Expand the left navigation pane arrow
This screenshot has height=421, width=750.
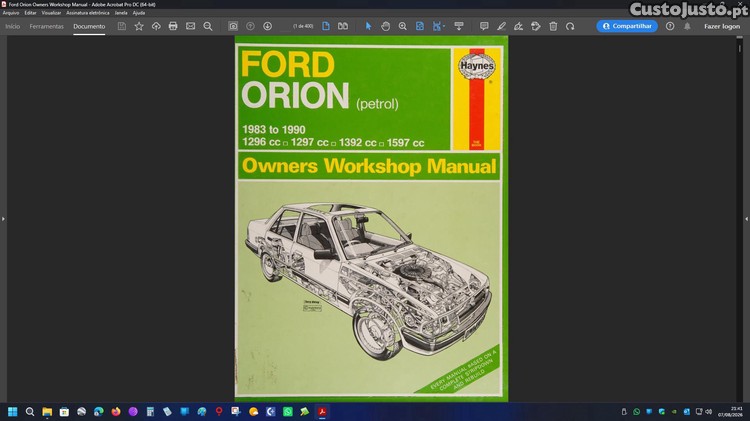[x=3, y=219]
